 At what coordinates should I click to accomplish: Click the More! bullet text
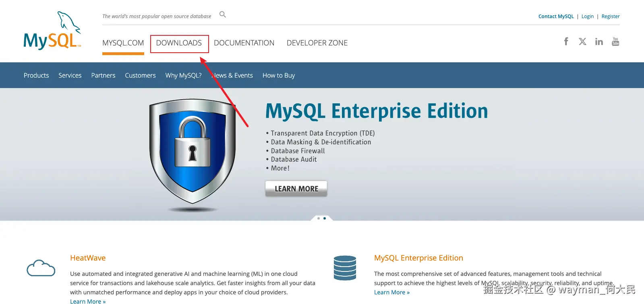tap(280, 168)
